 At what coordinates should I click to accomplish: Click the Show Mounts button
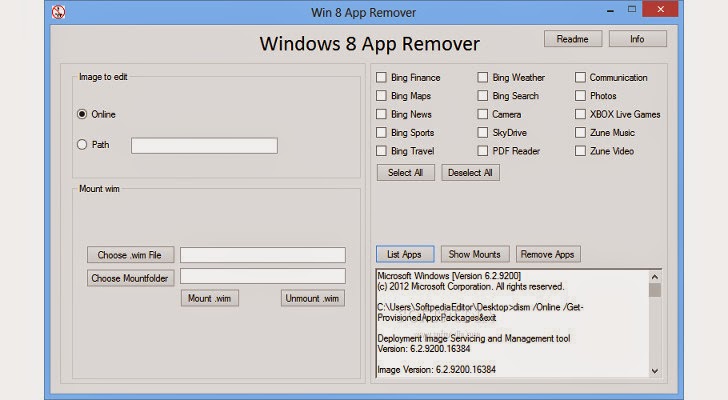tap(475, 254)
